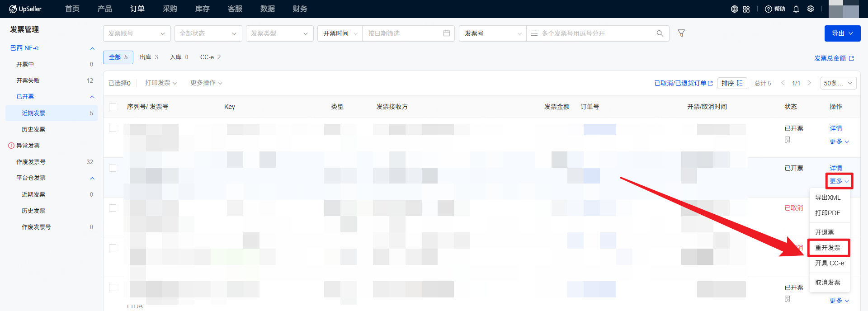The height and width of the screenshot is (311, 868).
Task: Check the first invoice row checkbox
Action: tap(113, 128)
